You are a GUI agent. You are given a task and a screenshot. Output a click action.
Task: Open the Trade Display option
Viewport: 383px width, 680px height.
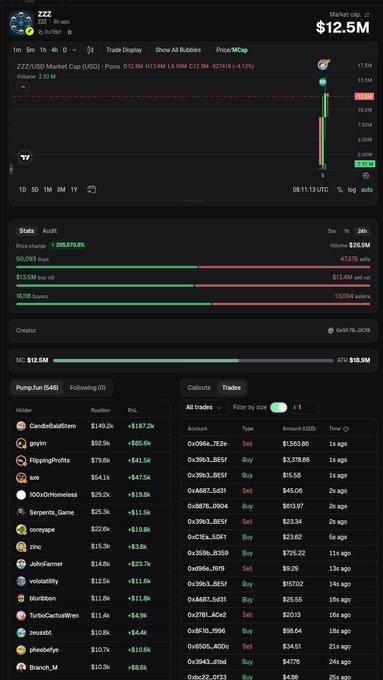click(124, 50)
